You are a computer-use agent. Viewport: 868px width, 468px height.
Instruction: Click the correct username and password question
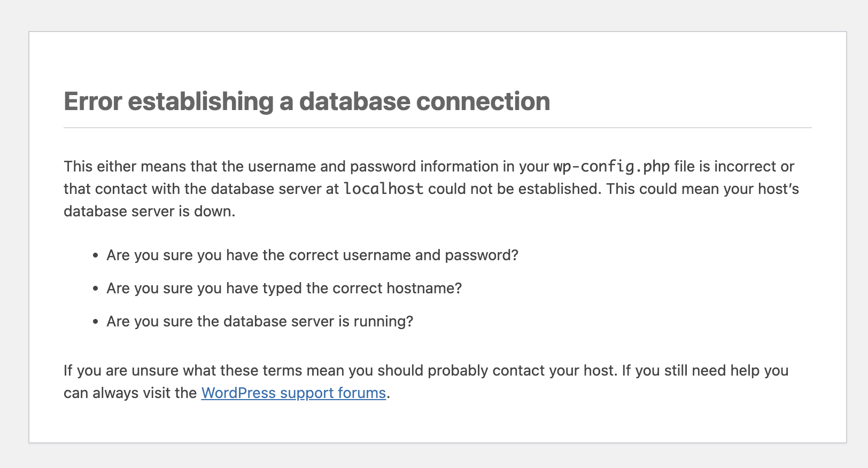312,255
